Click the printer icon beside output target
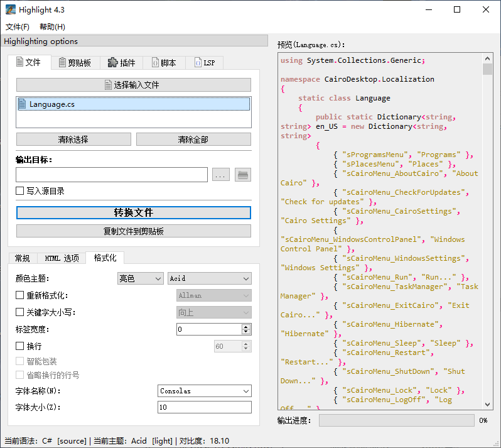Screen dimensions: 501x448 243,175
